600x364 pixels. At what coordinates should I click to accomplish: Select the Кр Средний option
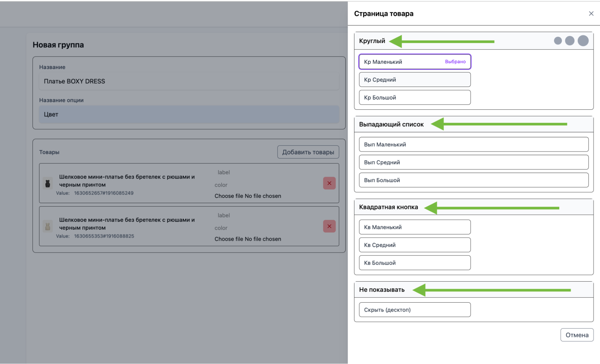(415, 79)
